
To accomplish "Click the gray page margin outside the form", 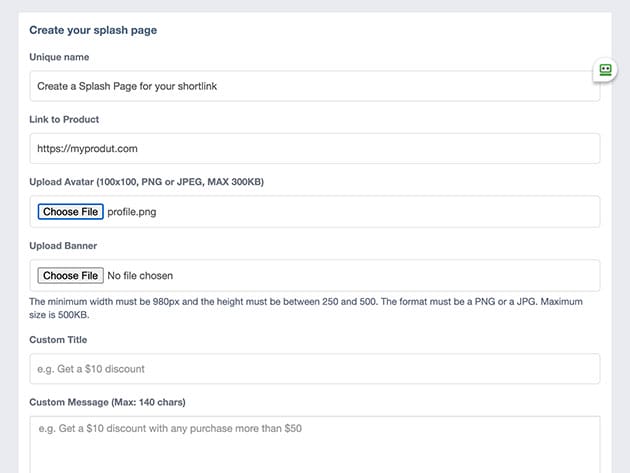I will pyautogui.click(x=9, y=240).
